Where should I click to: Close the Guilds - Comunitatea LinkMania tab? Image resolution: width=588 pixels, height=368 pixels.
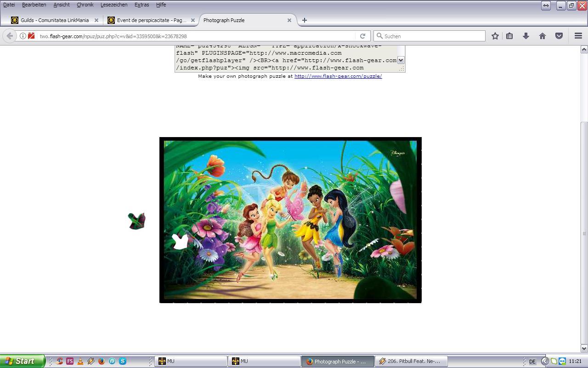tap(96, 20)
